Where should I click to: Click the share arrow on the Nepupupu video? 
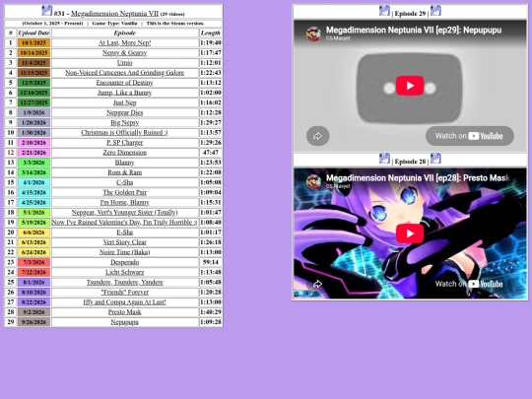tap(317, 136)
